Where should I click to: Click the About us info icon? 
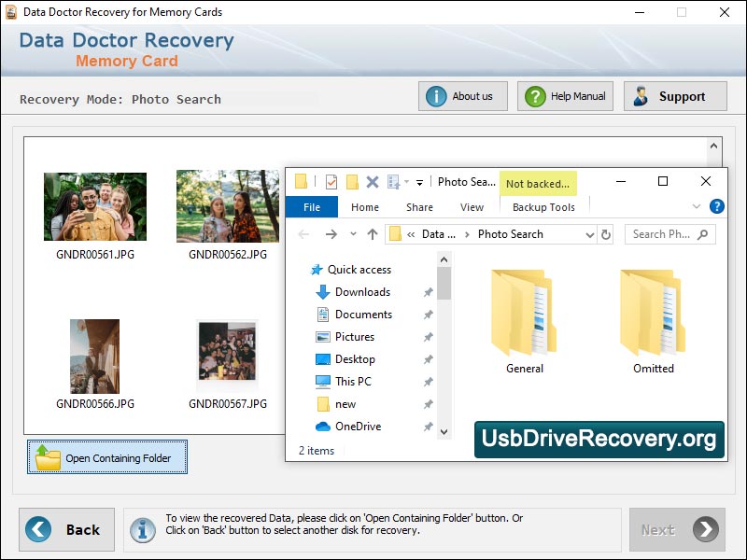[437, 95]
